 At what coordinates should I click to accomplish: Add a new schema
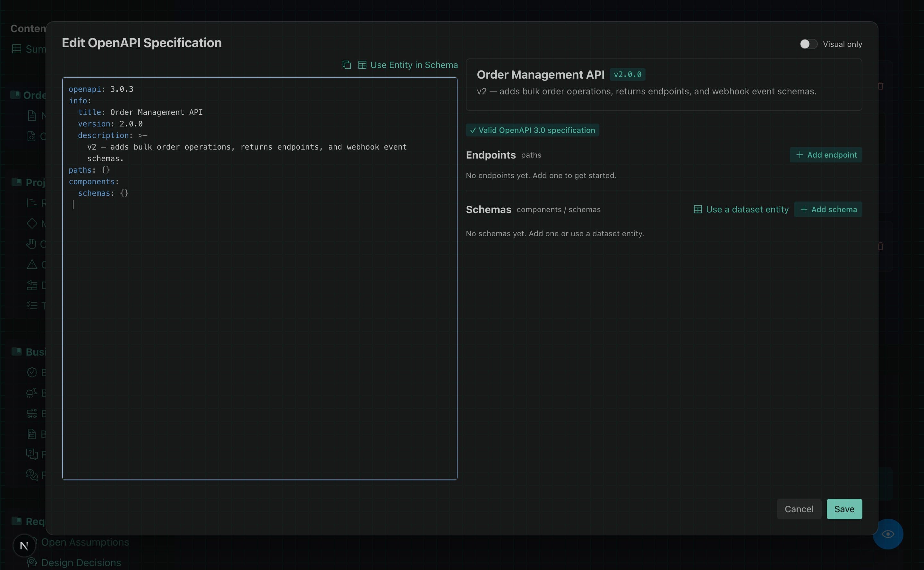828,209
